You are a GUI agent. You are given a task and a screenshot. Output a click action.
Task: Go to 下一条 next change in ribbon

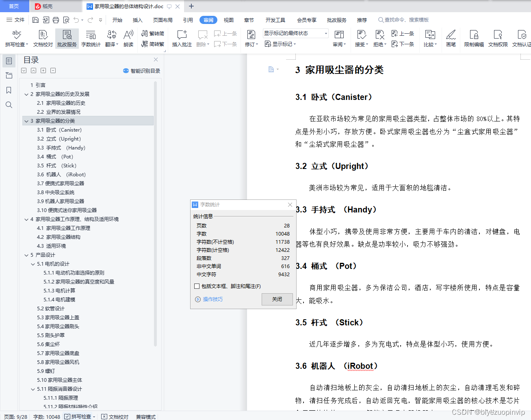(x=403, y=44)
